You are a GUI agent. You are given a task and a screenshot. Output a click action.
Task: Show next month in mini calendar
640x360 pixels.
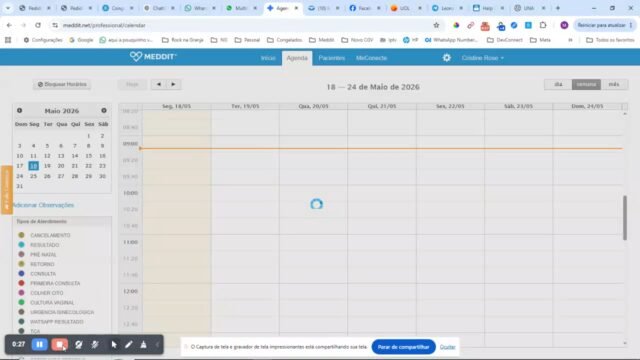pyautogui.click(x=104, y=111)
